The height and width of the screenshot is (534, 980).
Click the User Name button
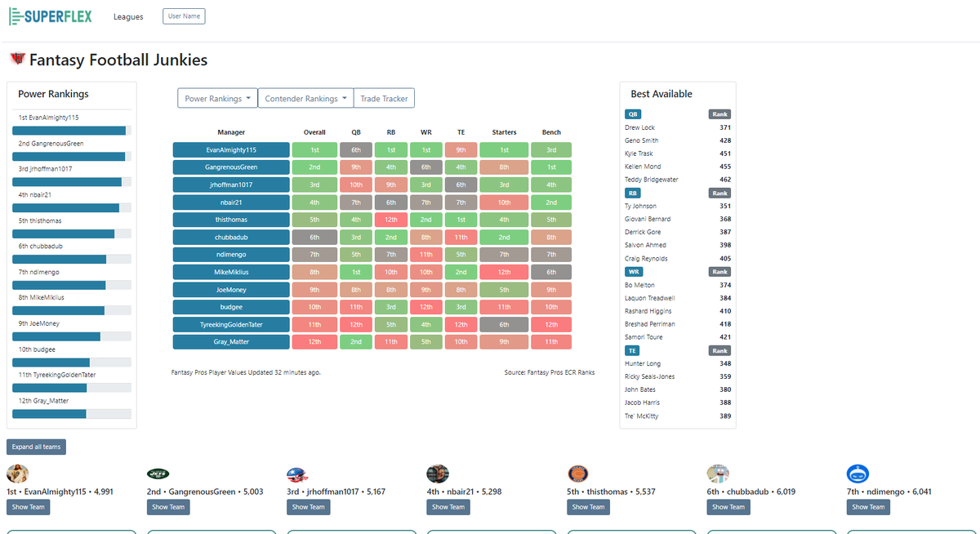click(184, 16)
